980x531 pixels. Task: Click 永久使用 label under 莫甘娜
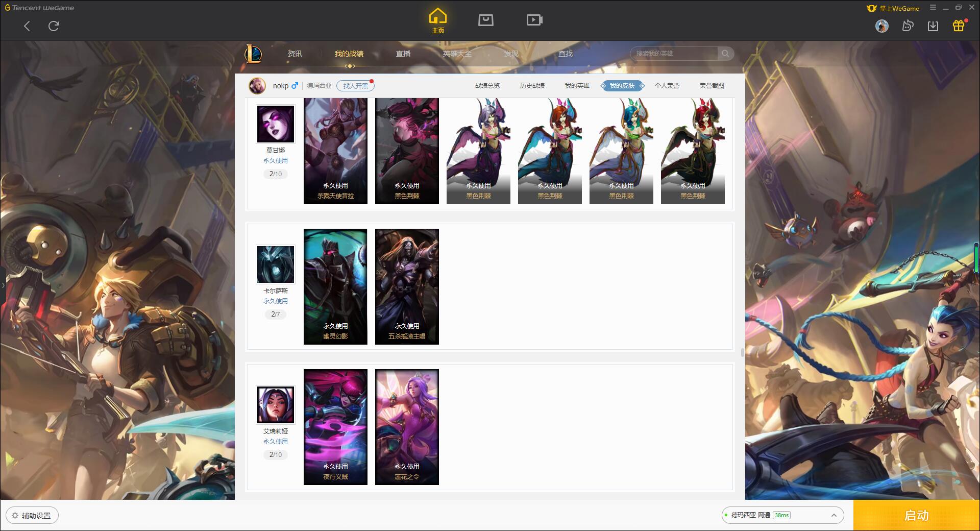click(276, 160)
